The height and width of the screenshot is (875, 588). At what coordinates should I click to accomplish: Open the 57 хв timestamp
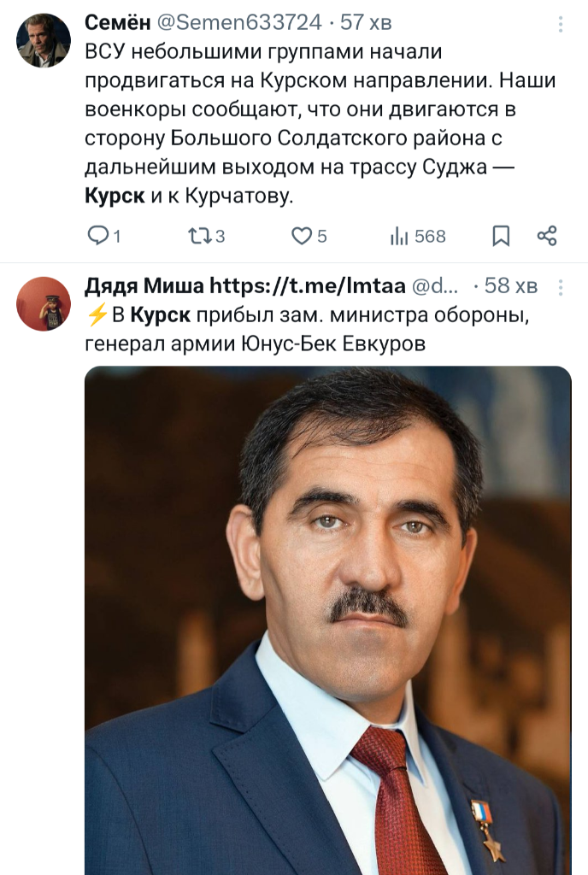[366, 22]
